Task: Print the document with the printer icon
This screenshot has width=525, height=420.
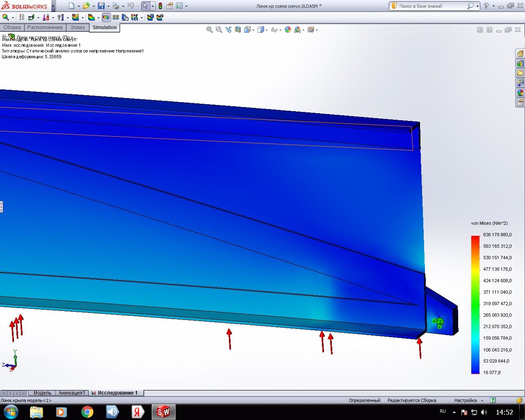Action: pos(116,6)
